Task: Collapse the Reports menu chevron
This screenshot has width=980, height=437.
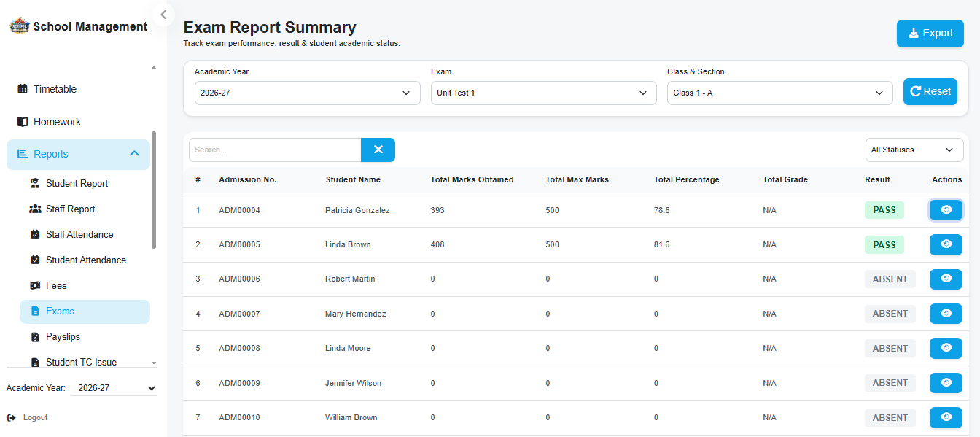Action: tap(134, 154)
